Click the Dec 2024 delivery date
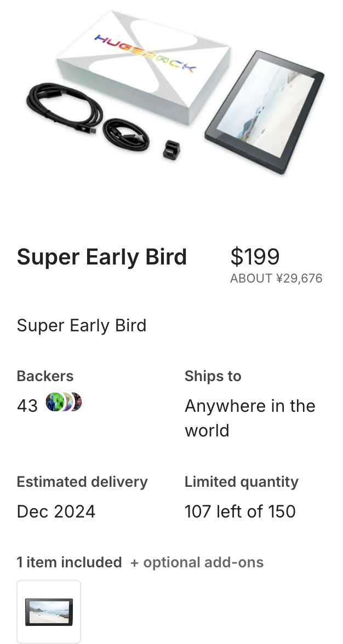Screen dimensions: 343x644 [56, 511]
